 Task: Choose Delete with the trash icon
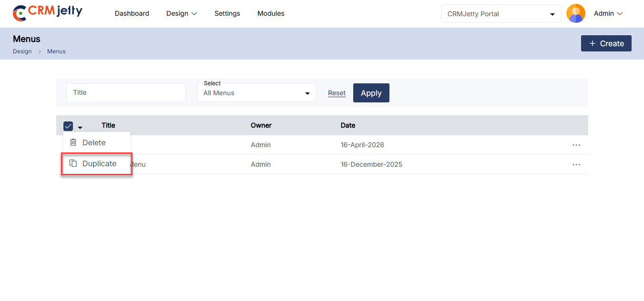point(94,142)
